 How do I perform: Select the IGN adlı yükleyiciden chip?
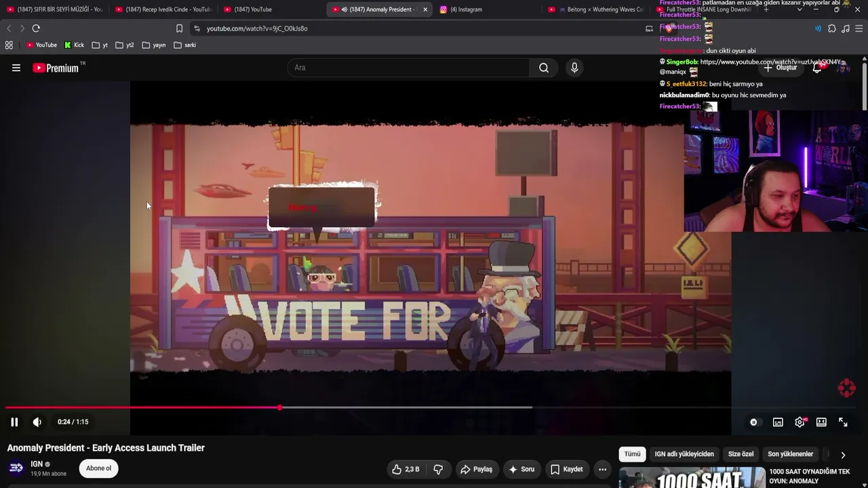coord(684,454)
